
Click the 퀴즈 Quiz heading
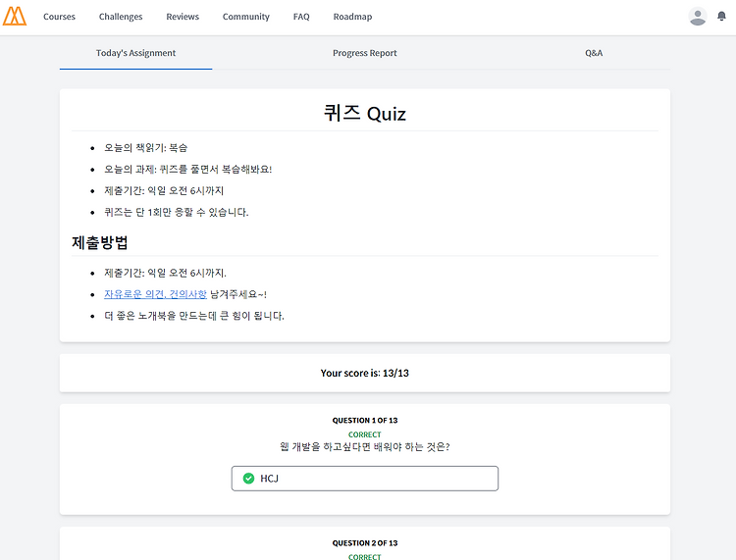point(365,114)
